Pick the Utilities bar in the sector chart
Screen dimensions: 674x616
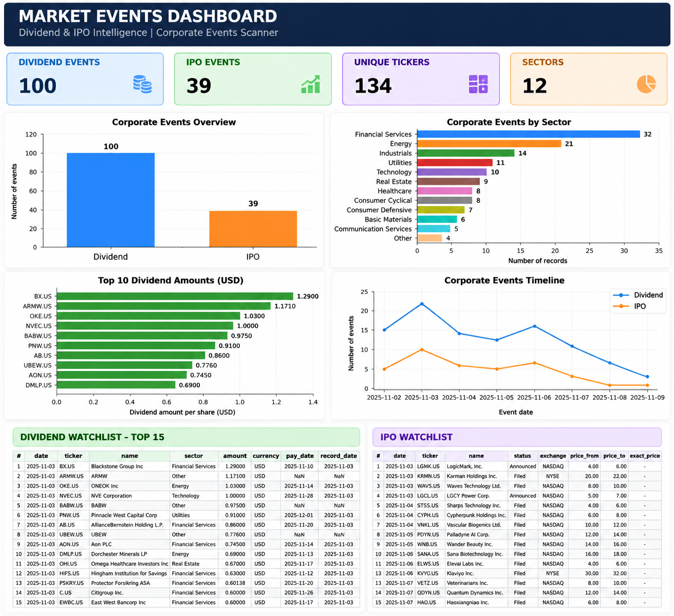click(x=455, y=163)
